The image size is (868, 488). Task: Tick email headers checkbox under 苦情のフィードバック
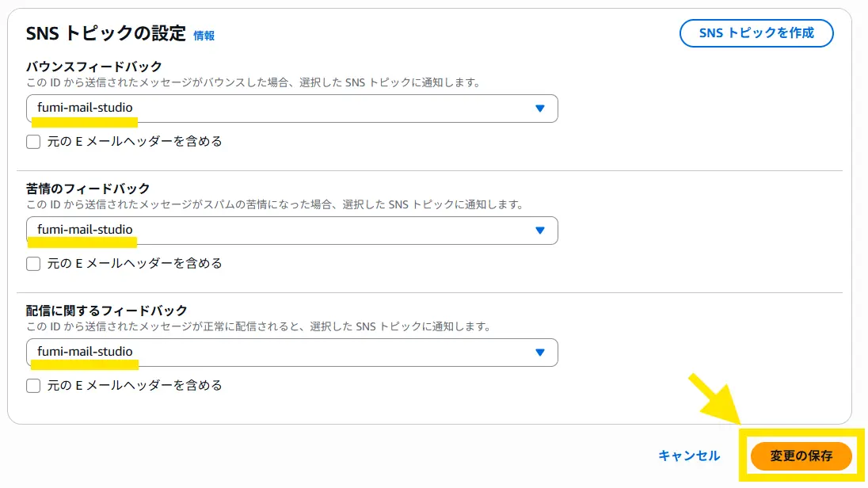tap(33, 264)
